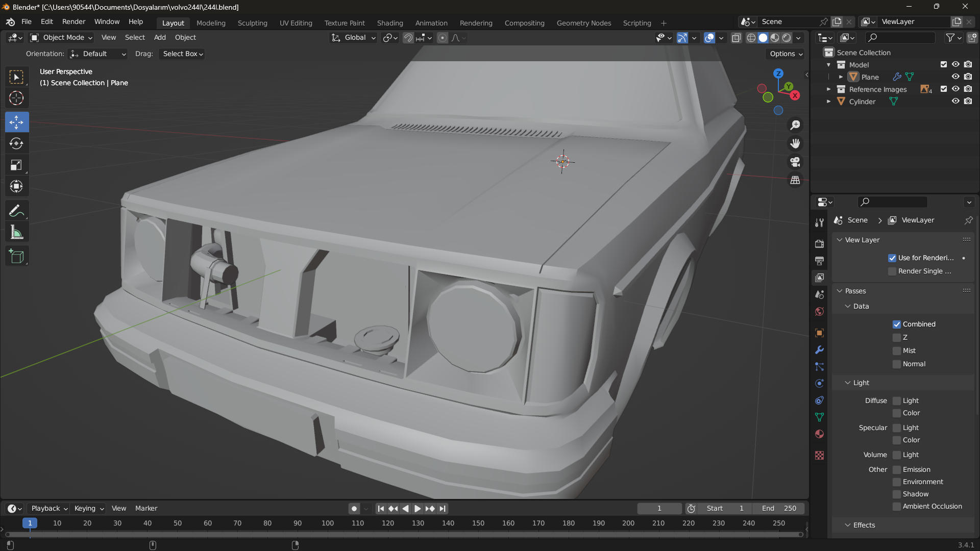Click the End frame field
Viewport: 980px width, 551px height.
click(779, 509)
